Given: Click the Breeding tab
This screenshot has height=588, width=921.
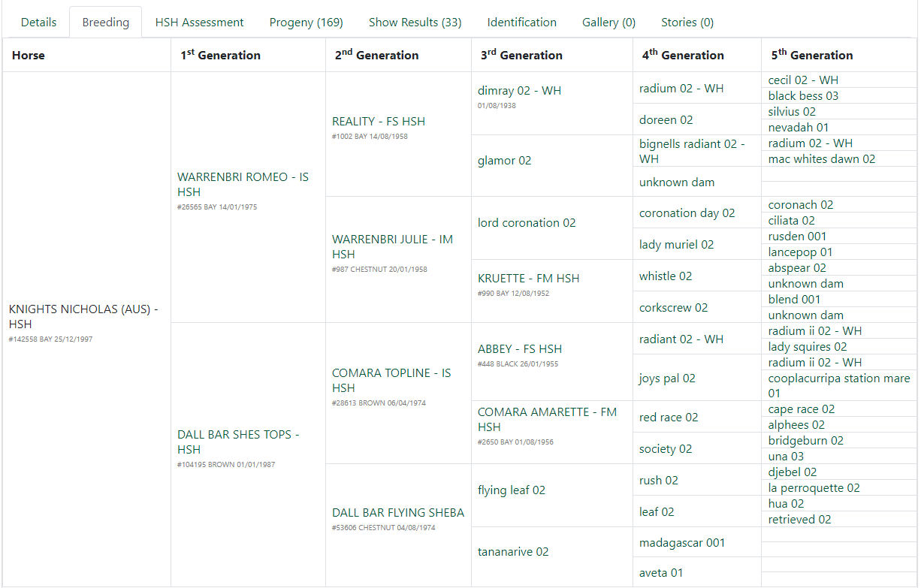Looking at the screenshot, I should pos(105,23).
